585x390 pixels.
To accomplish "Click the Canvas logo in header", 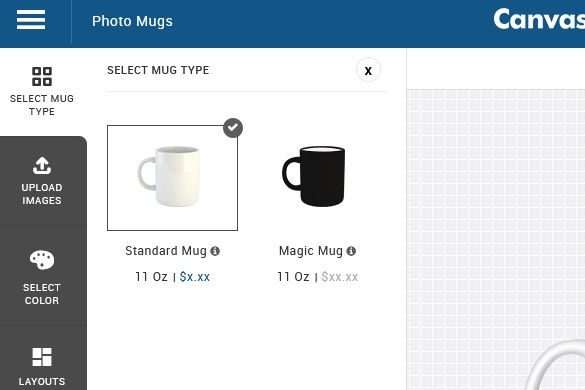I will tap(539, 19).
